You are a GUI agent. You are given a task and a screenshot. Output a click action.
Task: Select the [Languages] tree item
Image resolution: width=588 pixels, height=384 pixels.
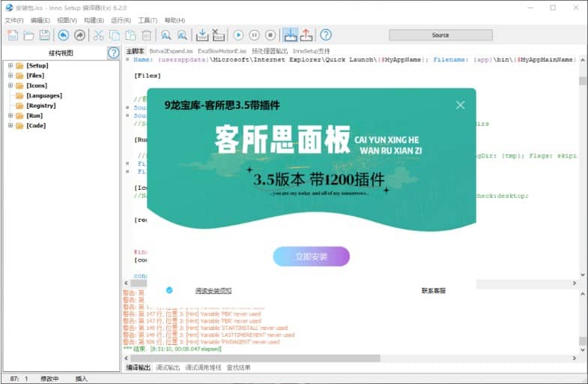44,96
